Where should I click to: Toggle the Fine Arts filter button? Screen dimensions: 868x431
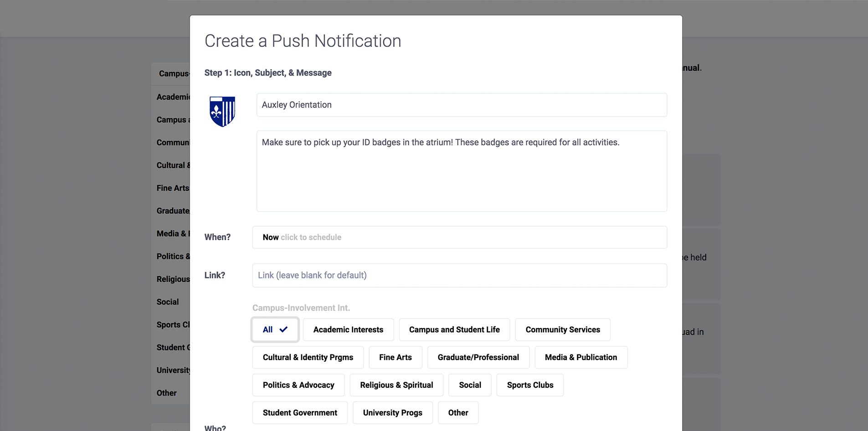point(395,357)
